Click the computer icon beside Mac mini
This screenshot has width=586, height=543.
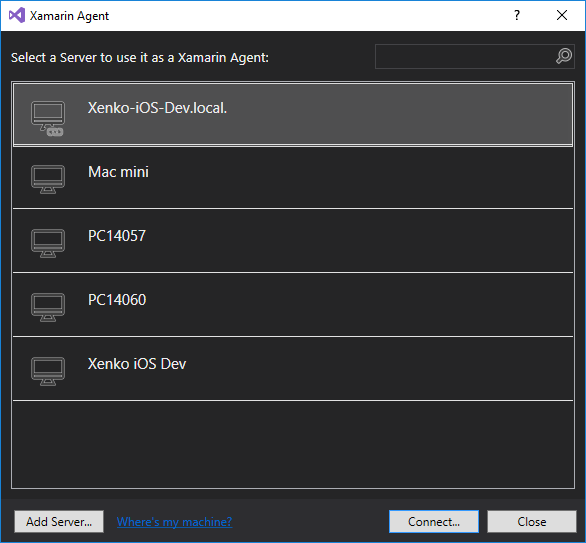tap(47, 179)
